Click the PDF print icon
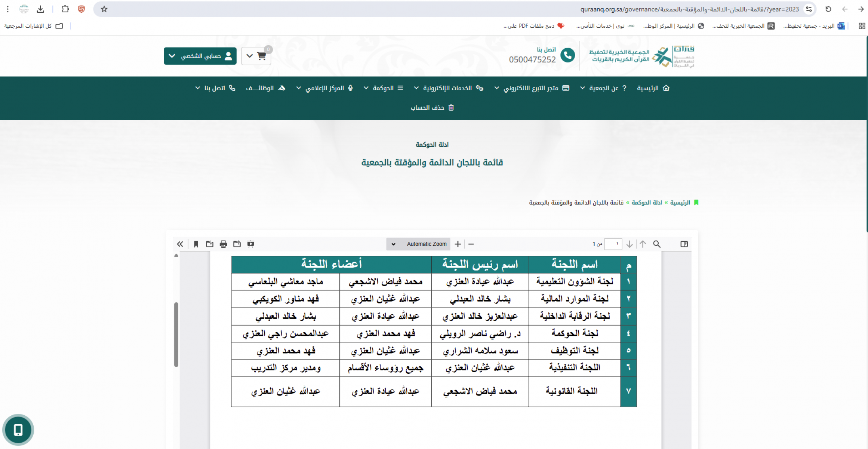Viewport: 868px width, 449px height. [x=223, y=244]
